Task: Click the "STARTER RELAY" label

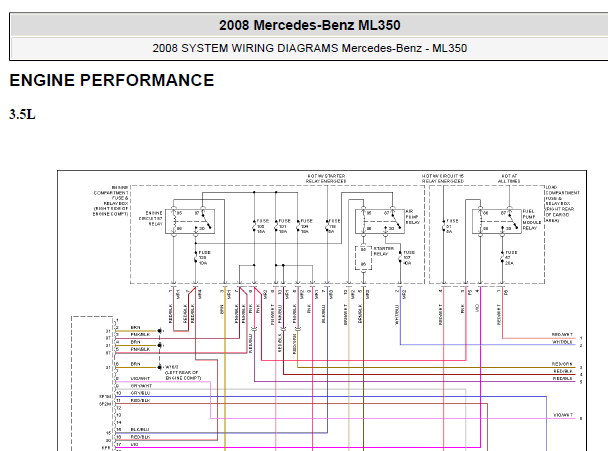Action: coord(383,251)
